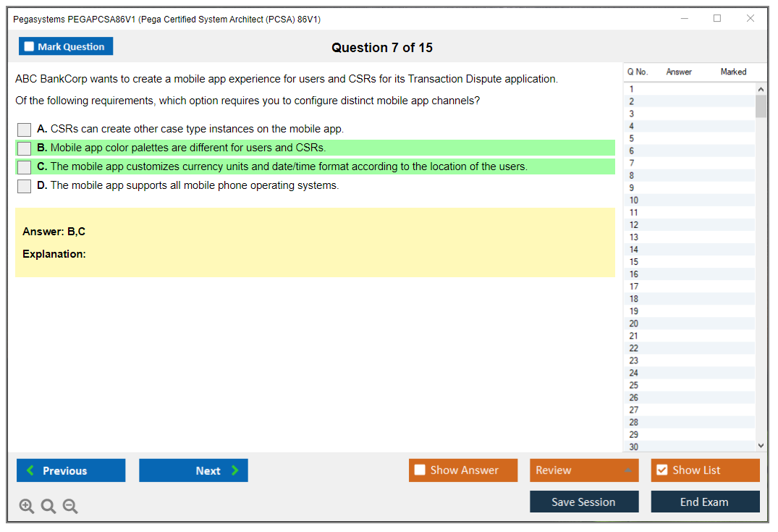Click the End Exam button
Image resolution: width=778 pixels, height=532 pixels.
point(705,502)
